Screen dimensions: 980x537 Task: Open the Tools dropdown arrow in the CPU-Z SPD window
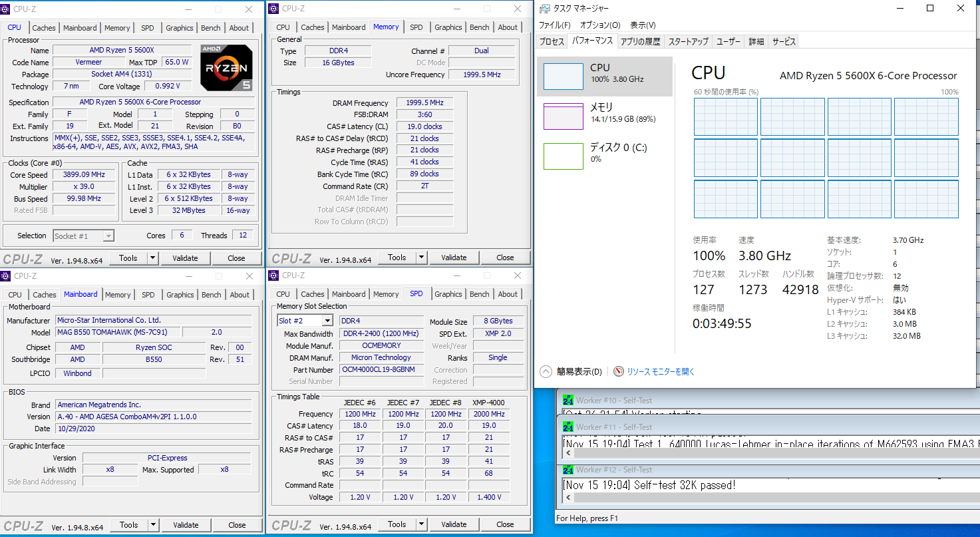click(421, 524)
